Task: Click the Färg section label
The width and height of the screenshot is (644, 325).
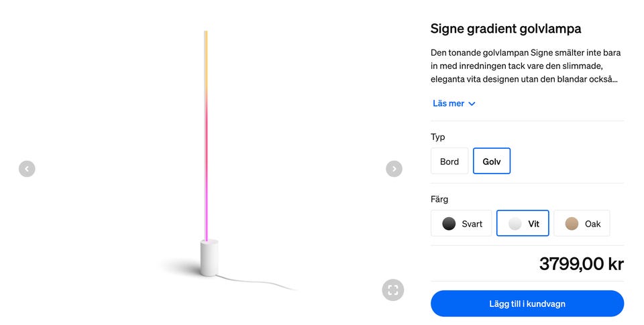Action: click(439, 199)
